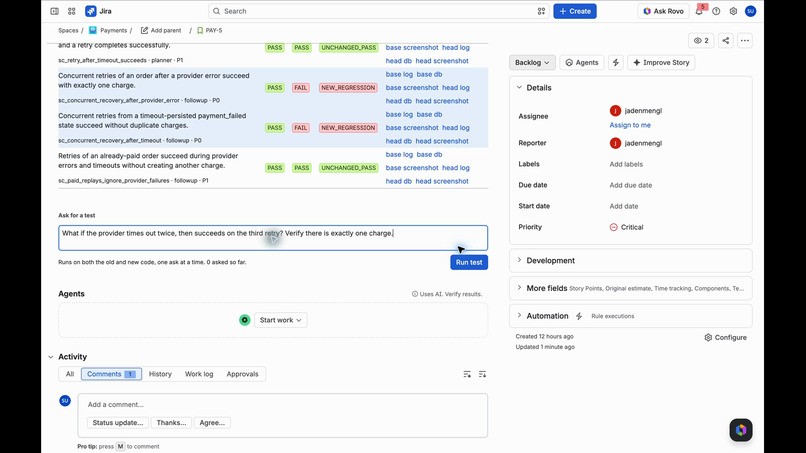Switch to the History tab

pyautogui.click(x=160, y=374)
